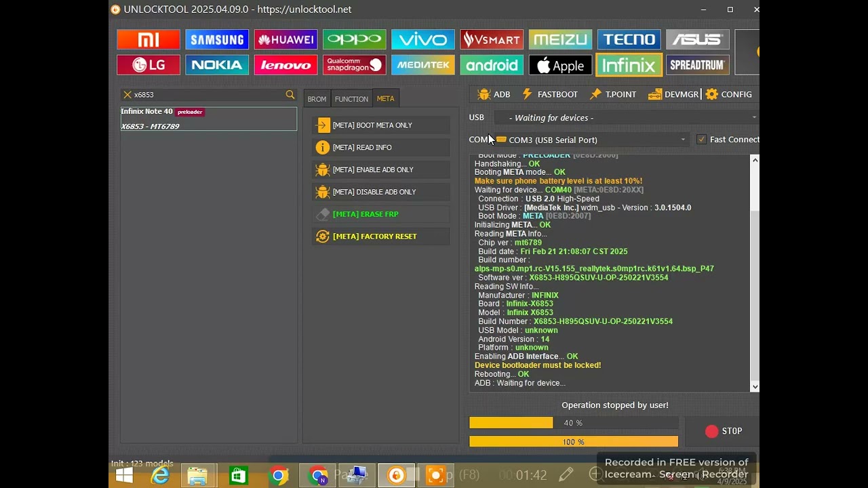The width and height of the screenshot is (868, 488).
Task: Click the 'Init : 123 models' status
Action: pos(142,464)
